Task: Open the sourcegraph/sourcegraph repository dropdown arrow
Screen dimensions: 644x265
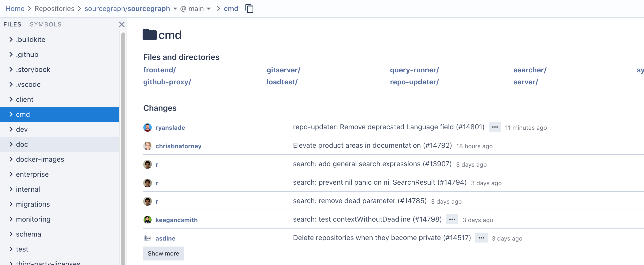Action: [x=175, y=9]
